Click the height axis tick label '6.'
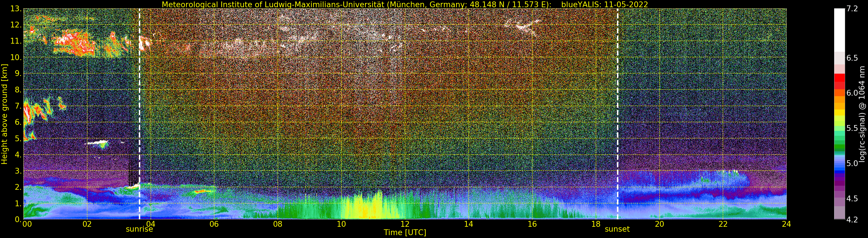 click(x=18, y=122)
